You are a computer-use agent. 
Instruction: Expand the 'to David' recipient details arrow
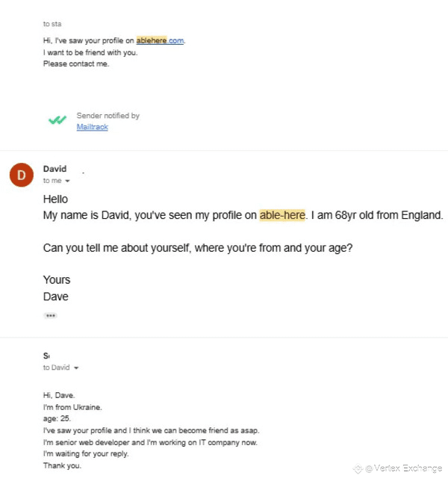[x=76, y=367]
